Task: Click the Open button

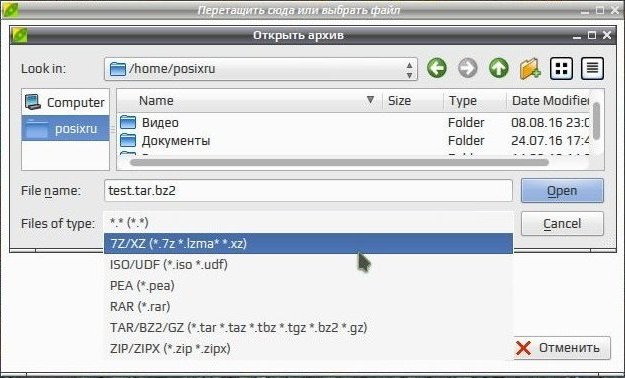Action: [x=562, y=191]
